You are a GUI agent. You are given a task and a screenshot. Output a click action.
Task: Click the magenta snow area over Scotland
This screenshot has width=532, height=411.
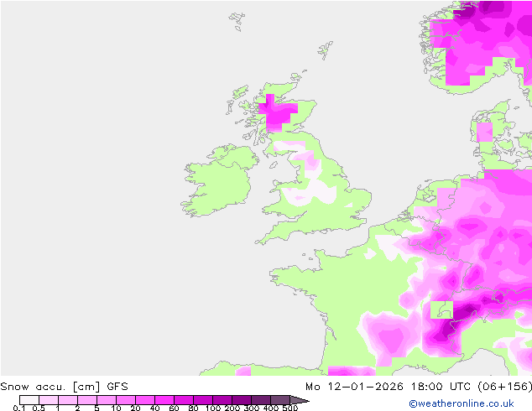point(277,113)
